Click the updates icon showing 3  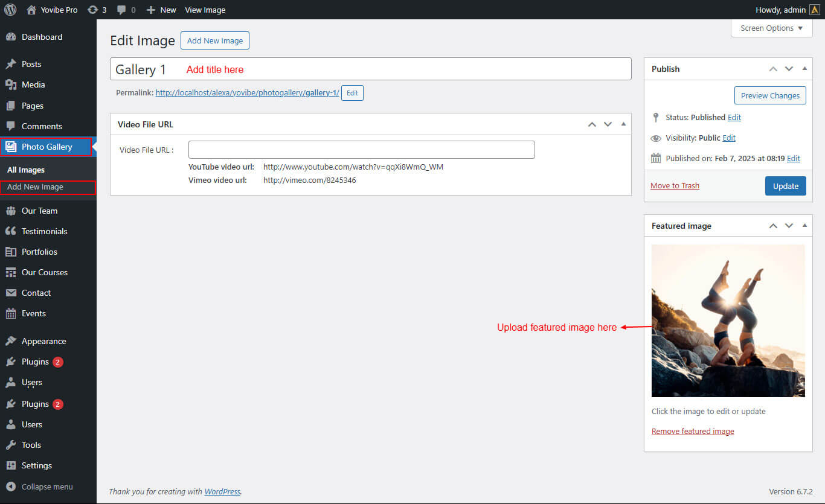(92, 10)
